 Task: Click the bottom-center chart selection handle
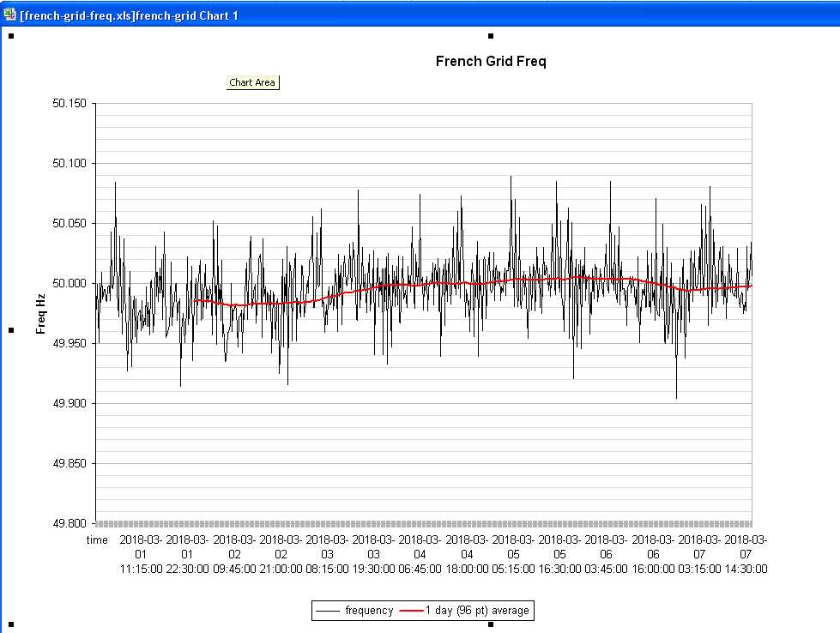tap(491, 624)
